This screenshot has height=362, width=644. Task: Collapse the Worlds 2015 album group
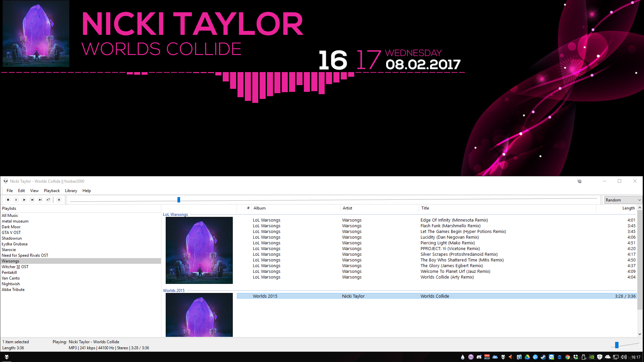click(173, 291)
